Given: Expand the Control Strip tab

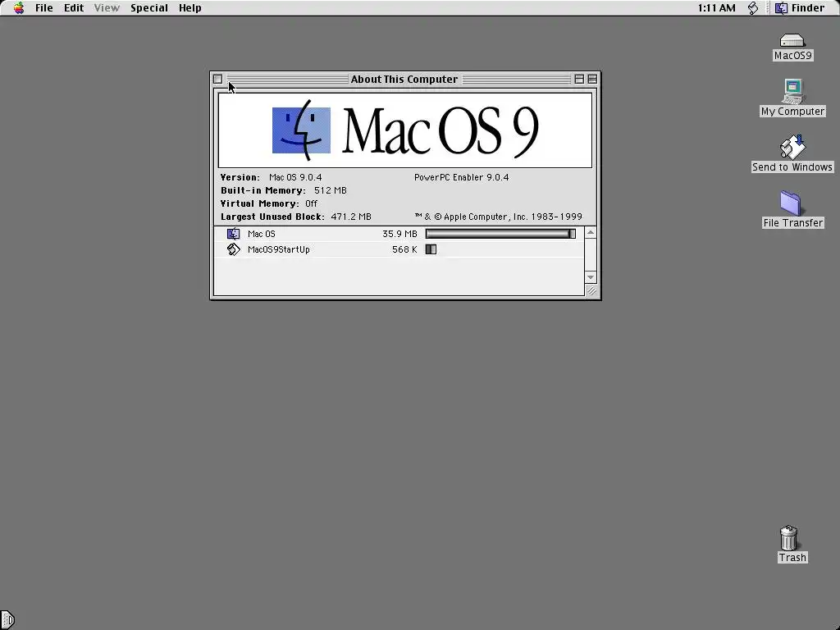Looking at the screenshot, I should pos(7,620).
